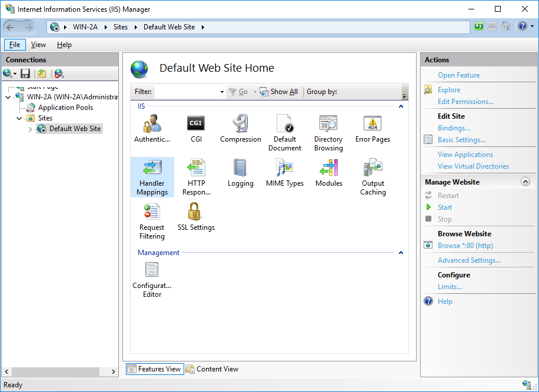Click Browse *:80 (http) link
The width and height of the screenshot is (539, 392).
[x=465, y=246]
